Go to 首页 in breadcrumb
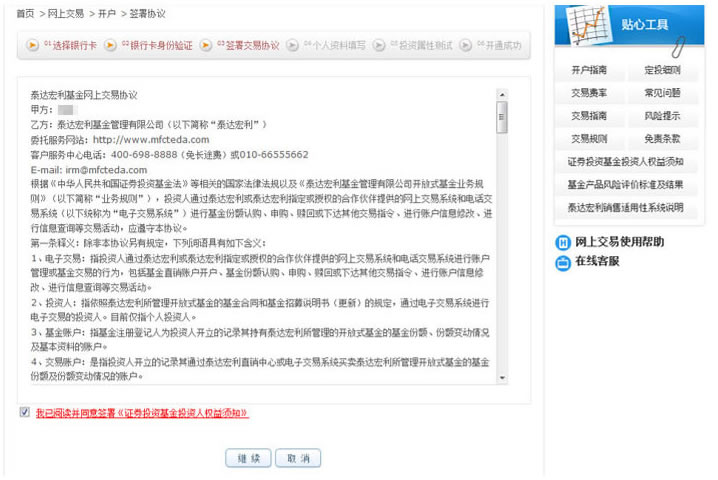Image resolution: width=718 pixels, height=480 pixels. pyautogui.click(x=25, y=14)
